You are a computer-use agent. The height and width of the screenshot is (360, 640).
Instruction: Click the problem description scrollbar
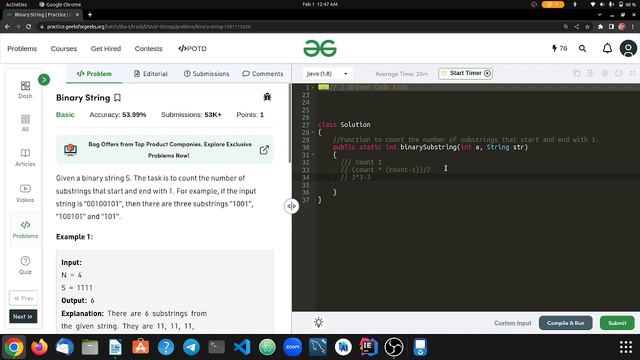coord(290,122)
